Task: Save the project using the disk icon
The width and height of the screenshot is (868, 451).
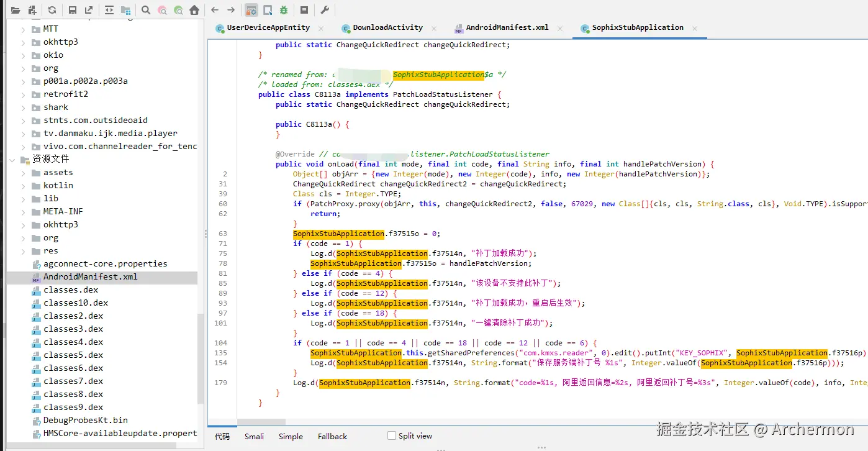Action: coord(73,10)
